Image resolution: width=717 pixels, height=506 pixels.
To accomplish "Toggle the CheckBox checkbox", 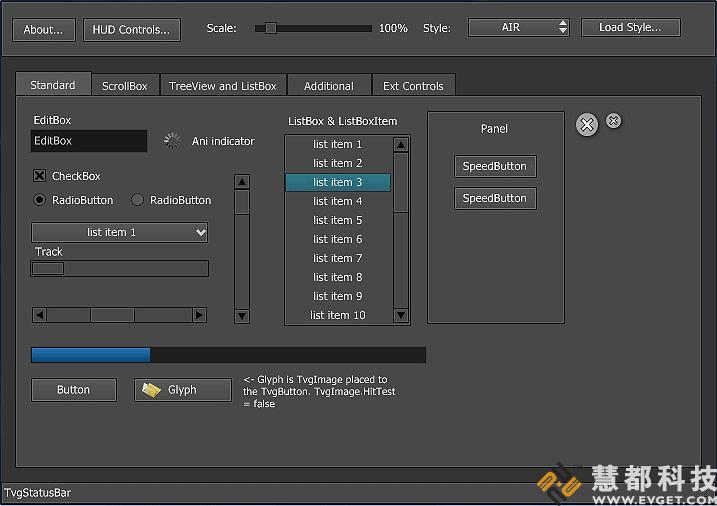I will pyautogui.click(x=40, y=176).
